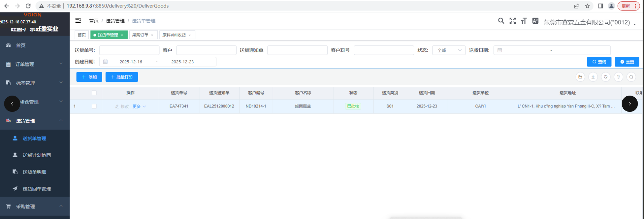This screenshot has height=219, width=644.
Task: Click the notice cell EAL2512000012
Action: click(x=219, y=106)
